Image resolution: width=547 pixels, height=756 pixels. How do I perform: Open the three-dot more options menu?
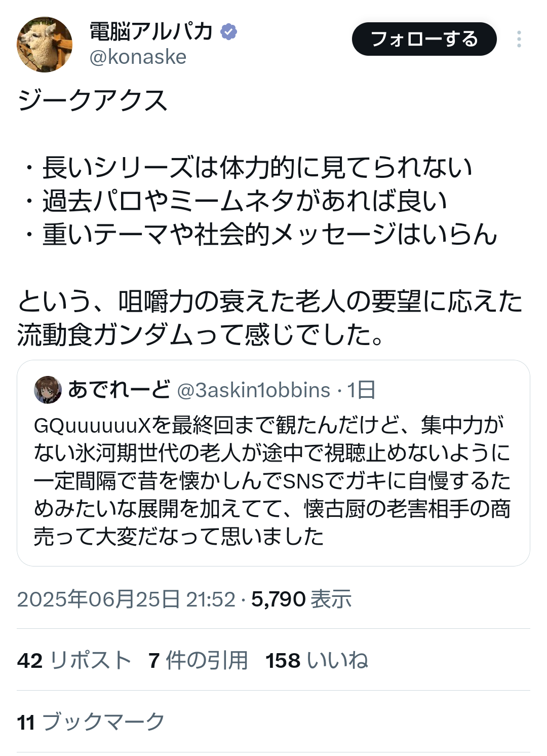tap(519, 40)
